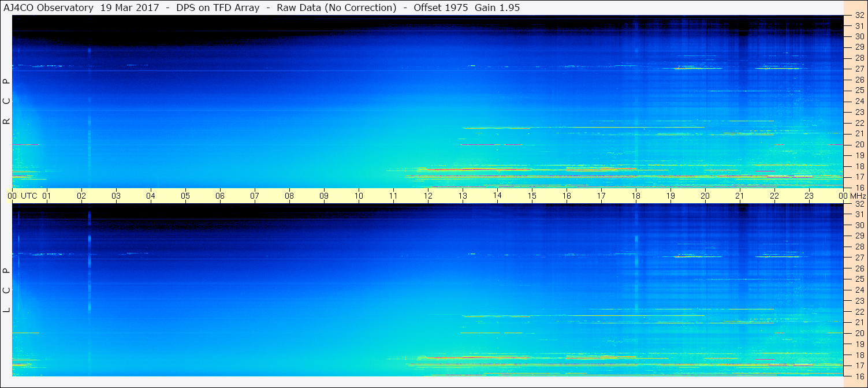868x388 pixels.
Task: Click the 09 hour marker on UTC axis
Action: point(324,196)
